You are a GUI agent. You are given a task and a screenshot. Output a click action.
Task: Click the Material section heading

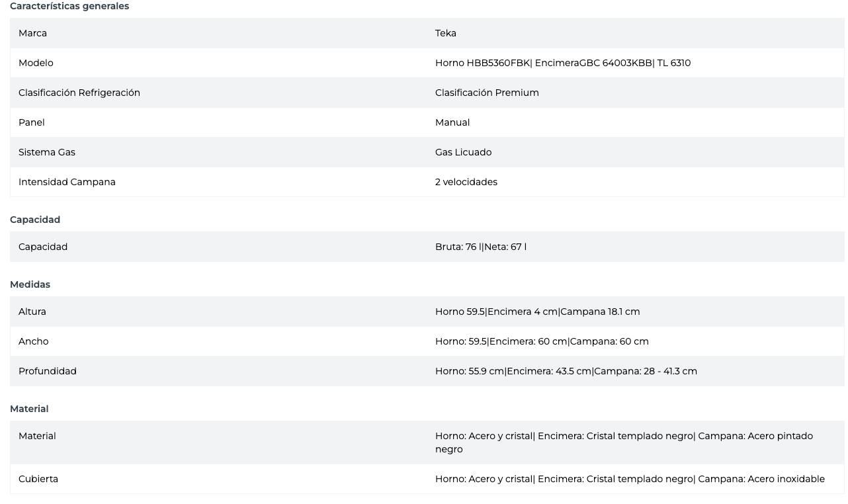pos(29,409)
